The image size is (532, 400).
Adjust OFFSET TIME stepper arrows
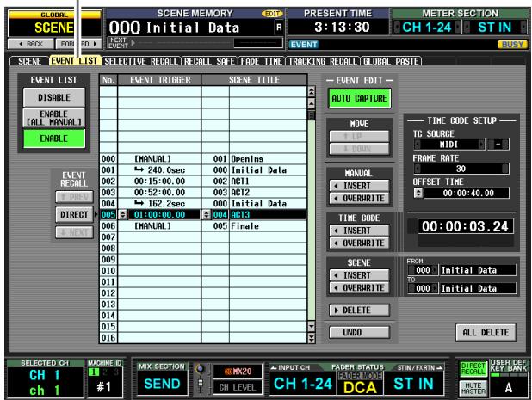418,193
